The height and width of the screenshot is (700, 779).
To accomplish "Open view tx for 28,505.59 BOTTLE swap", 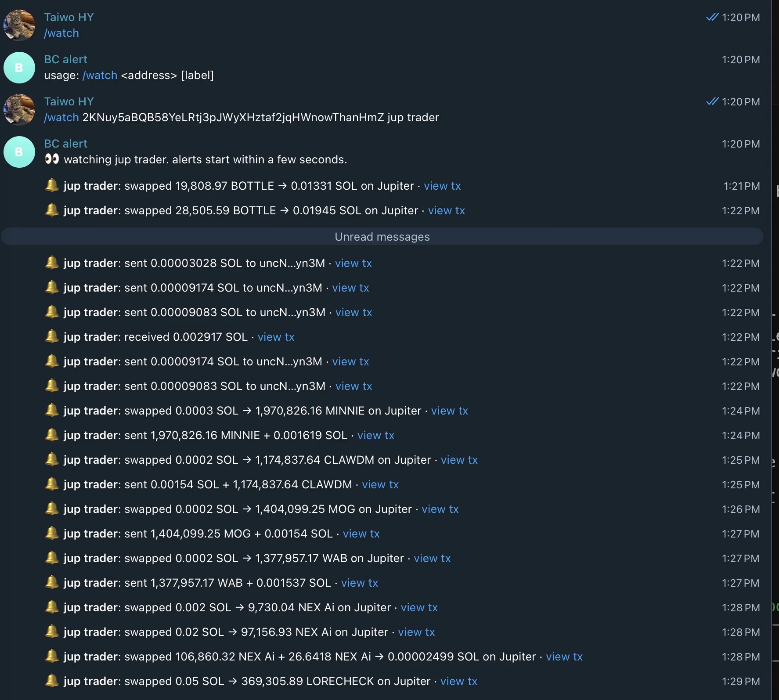I will 447,211.
